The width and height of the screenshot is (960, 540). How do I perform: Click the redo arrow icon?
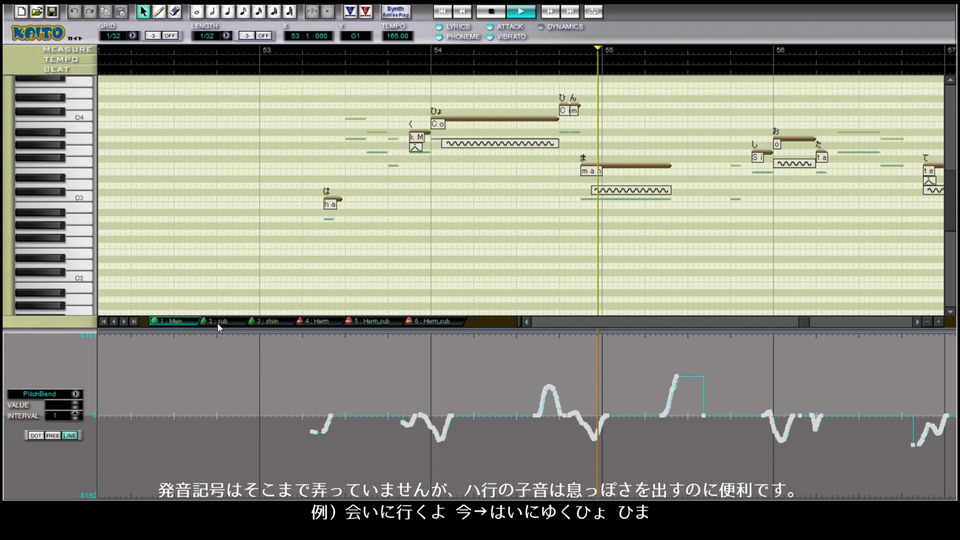89,12
